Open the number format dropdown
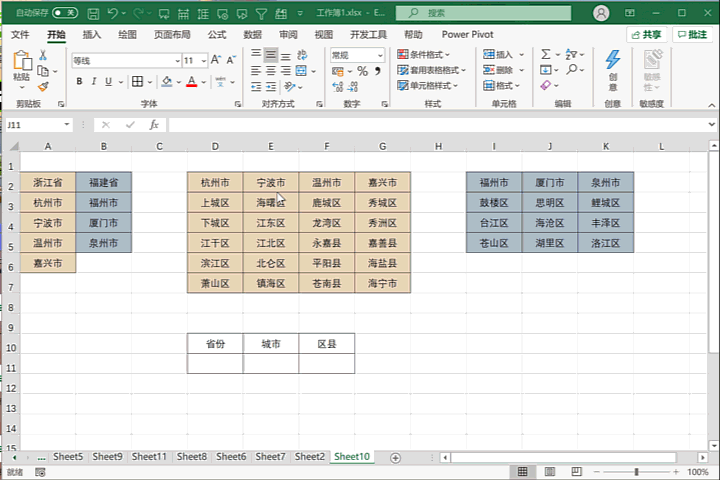The height and width of the screenshot is (480, 720). pyautogui.click(x=380, y=55)
